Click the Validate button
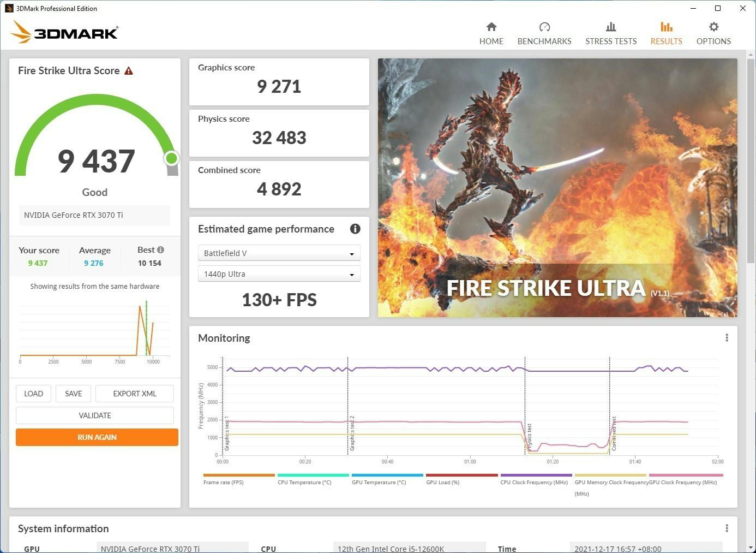The width and height of the screenshot is (756, 553). (x=95, y=415)
